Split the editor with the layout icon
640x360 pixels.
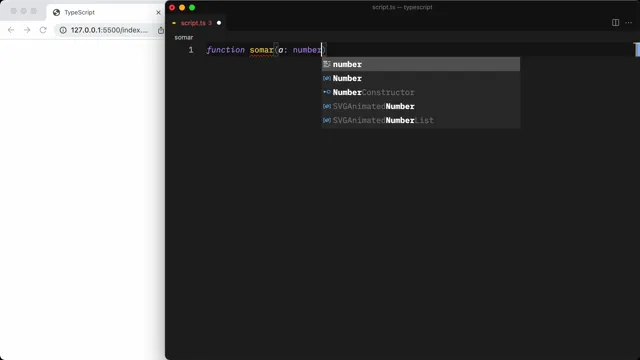[615, 22]
